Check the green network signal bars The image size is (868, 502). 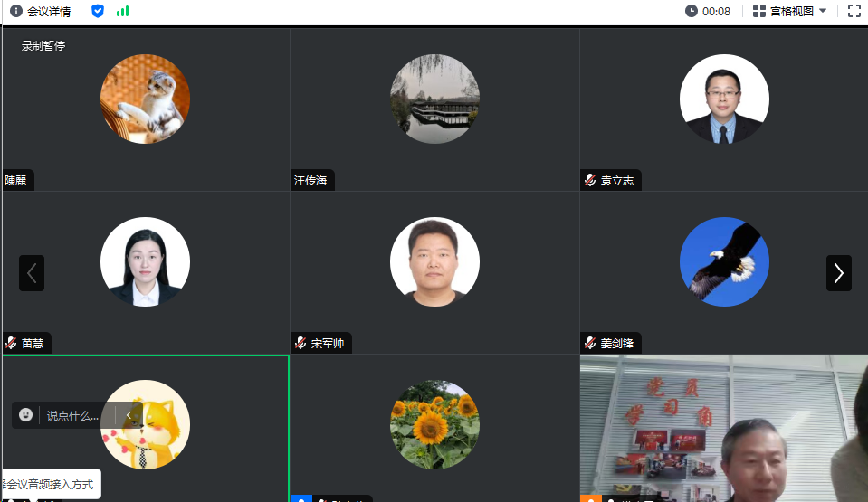pyautogui.click(x=122, y=11)
